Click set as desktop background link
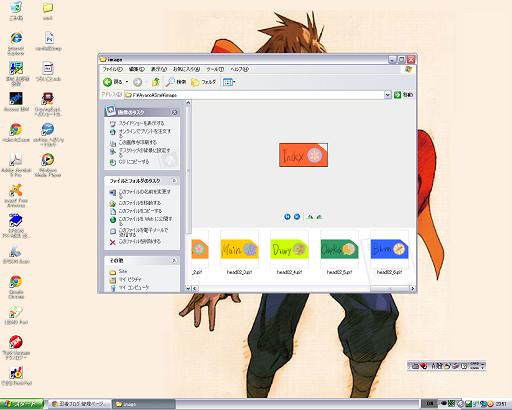The height and width of the screenshot is (410, 512). pos(144,152)
